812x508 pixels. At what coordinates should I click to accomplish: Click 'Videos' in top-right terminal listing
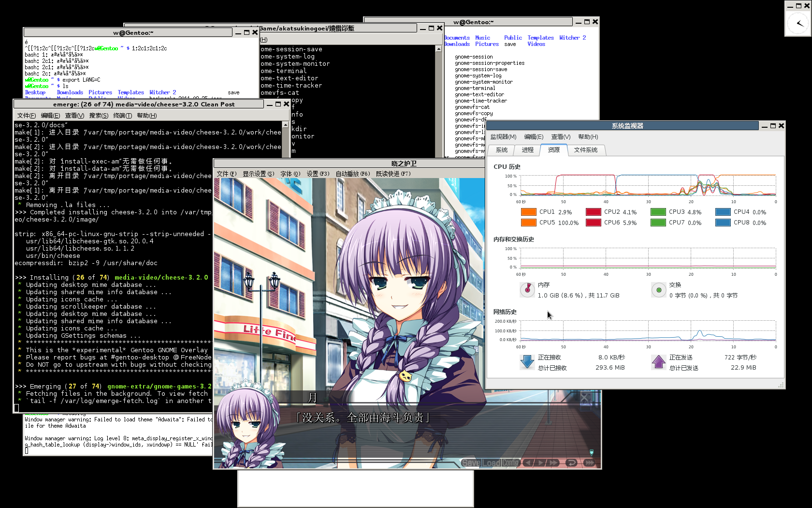point(536,44)
